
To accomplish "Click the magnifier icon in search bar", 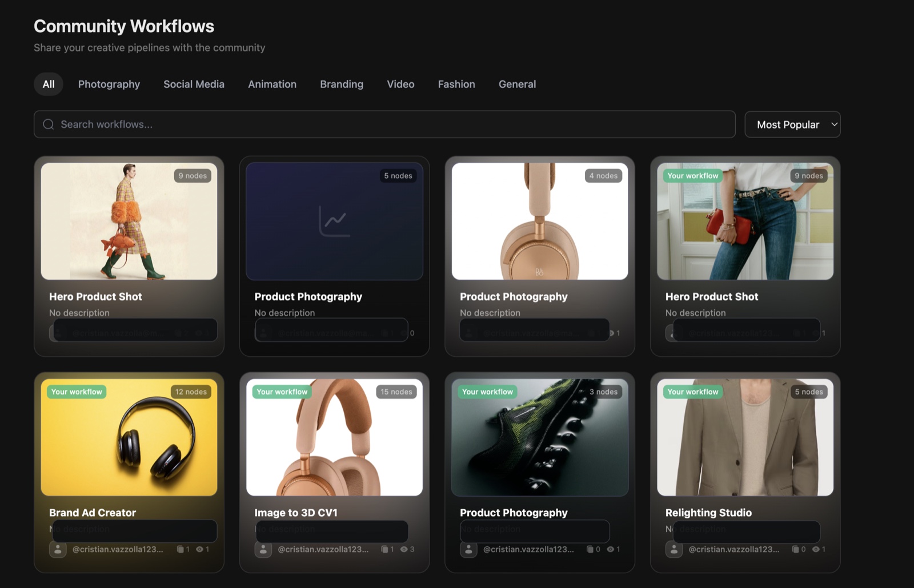I will (x=49, y=124).
